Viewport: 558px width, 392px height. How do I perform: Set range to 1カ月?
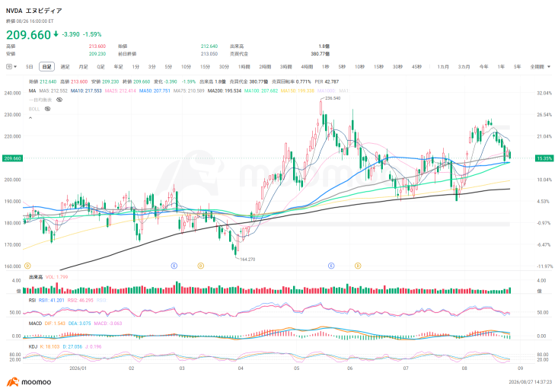(x=443, y=66)
